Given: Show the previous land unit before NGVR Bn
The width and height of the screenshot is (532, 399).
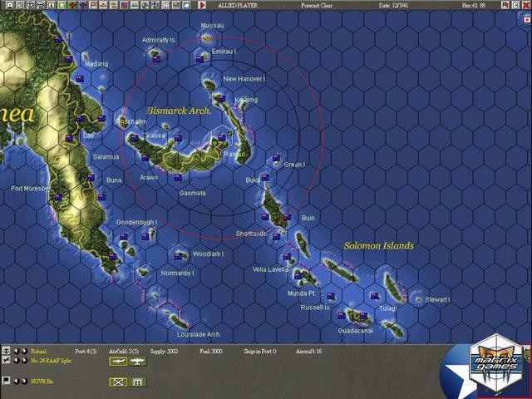Looking at the screenshot, I should 17,381.
